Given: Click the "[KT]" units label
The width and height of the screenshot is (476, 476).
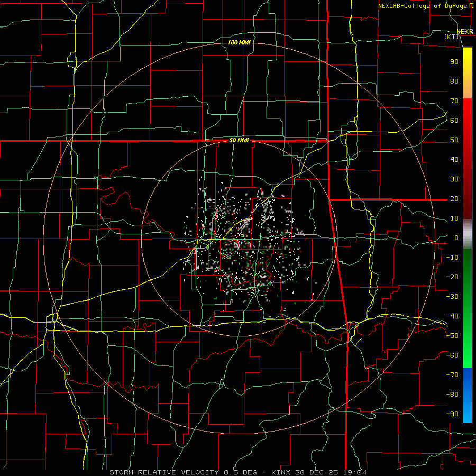Looking at the screenshot, I should [452, 36].
